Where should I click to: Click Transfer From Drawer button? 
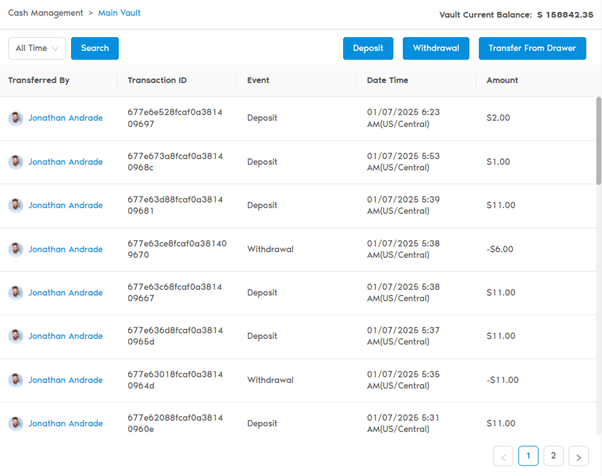(x=532, y=48)
